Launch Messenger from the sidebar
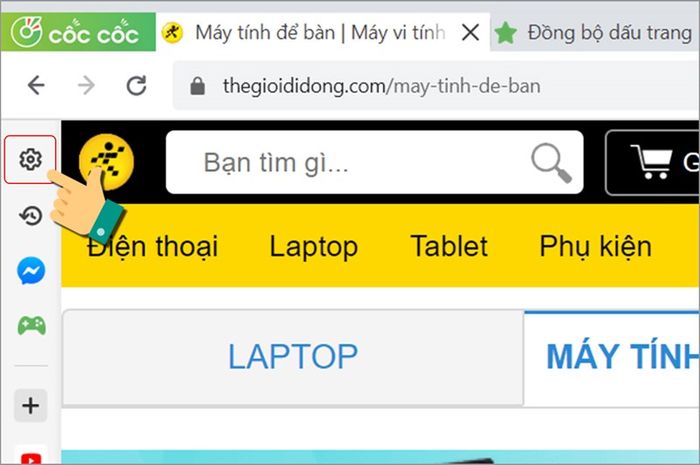 coord(31,270)
